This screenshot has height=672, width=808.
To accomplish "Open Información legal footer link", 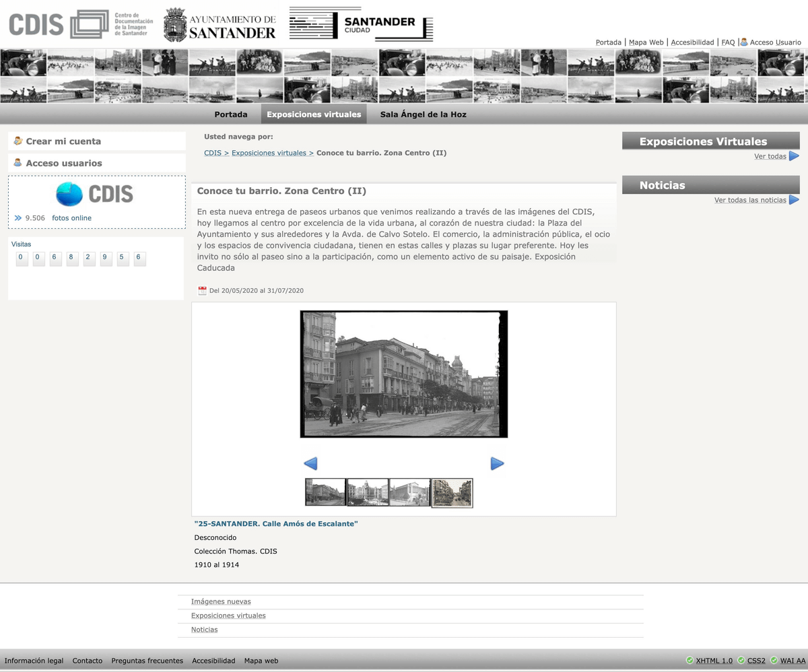I will (x=34, y=661).
